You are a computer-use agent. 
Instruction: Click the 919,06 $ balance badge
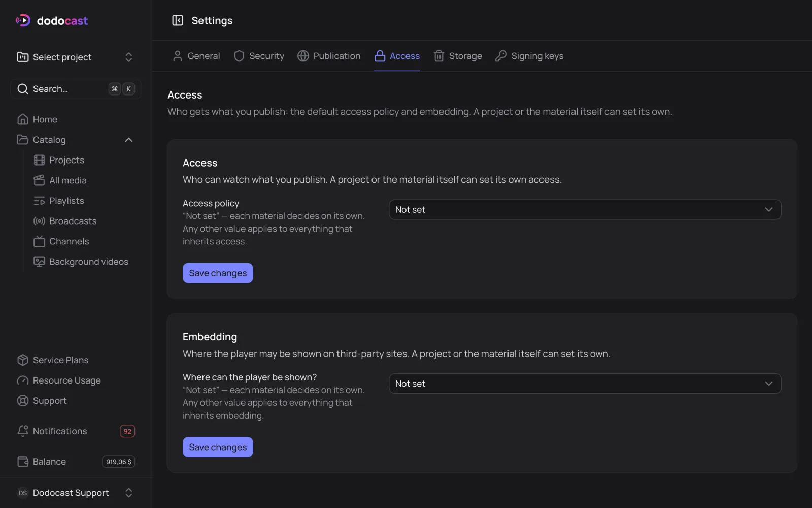[x=119, y=462]
